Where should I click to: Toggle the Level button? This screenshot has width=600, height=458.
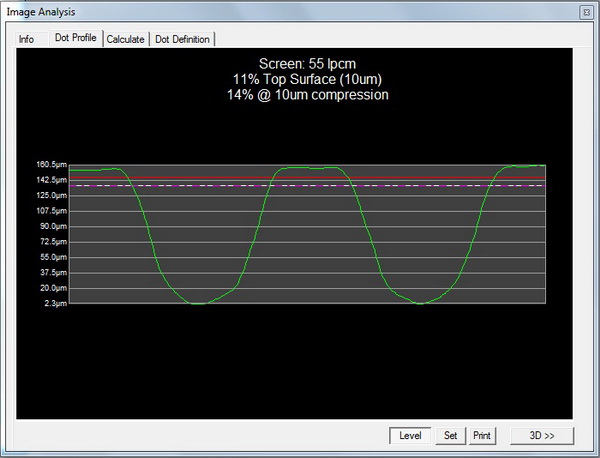(410, 435)
